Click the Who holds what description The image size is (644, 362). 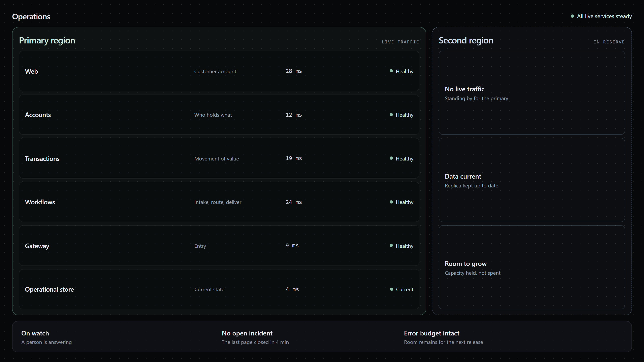(x=213, y=115)
